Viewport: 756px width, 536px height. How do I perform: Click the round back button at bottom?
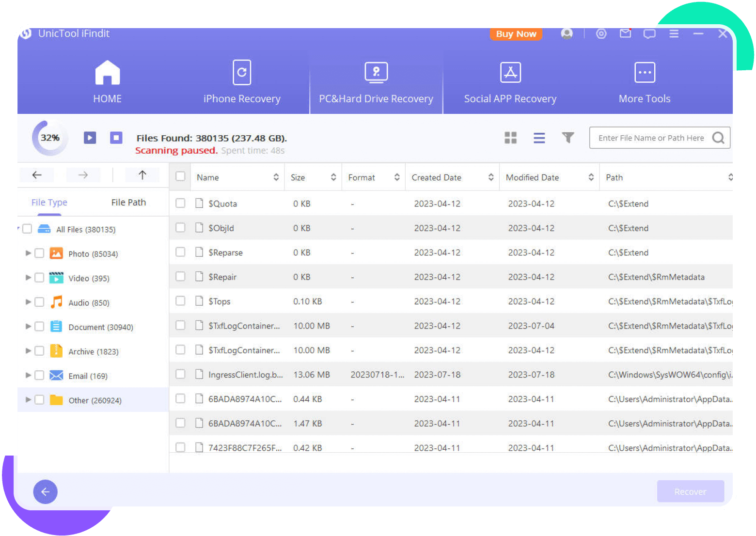tap(45, 492)
